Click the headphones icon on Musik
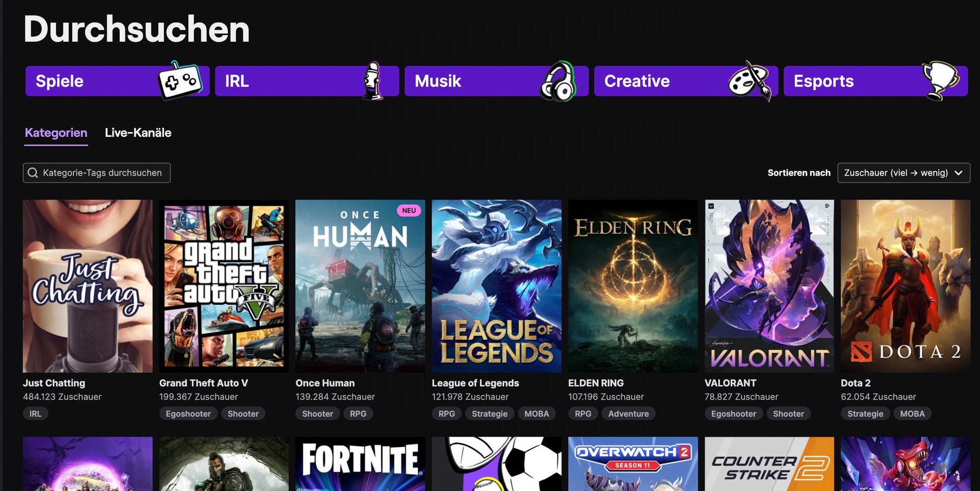 [x=557, y=81]
